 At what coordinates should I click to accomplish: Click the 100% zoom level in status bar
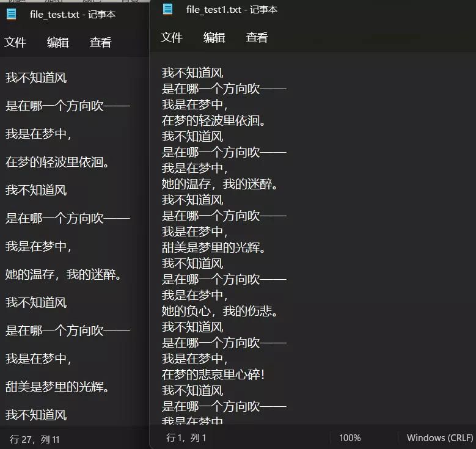coord(350,438)
